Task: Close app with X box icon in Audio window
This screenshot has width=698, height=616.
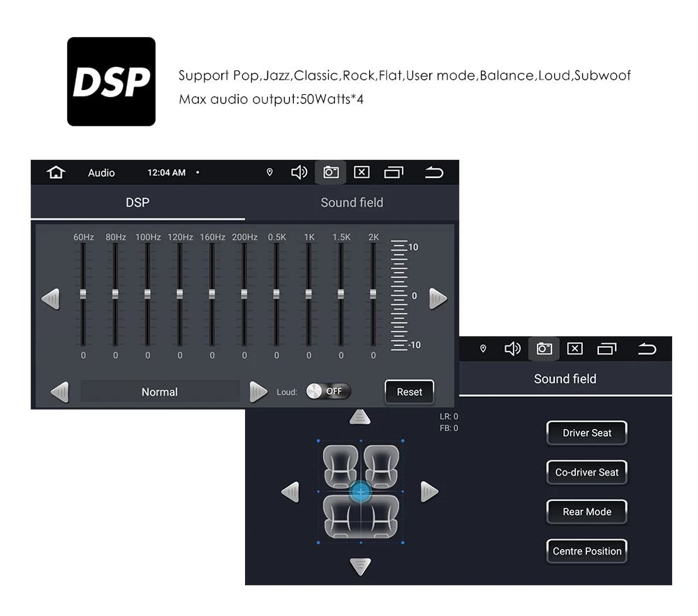Action: 362,172
